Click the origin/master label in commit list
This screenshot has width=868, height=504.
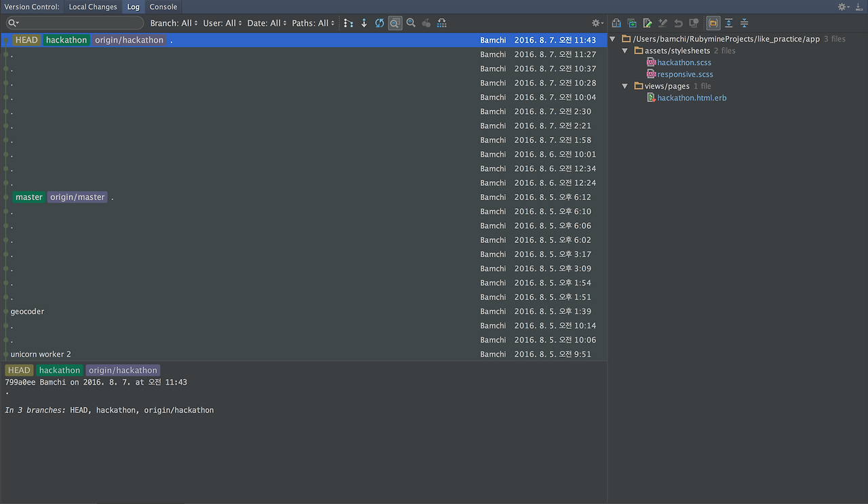coord(77,197)
